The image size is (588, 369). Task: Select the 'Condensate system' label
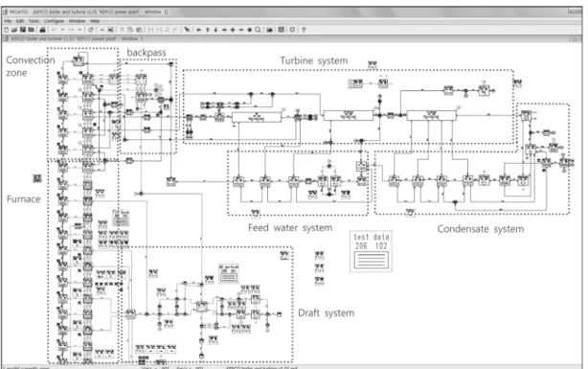(x=481, y=229)
